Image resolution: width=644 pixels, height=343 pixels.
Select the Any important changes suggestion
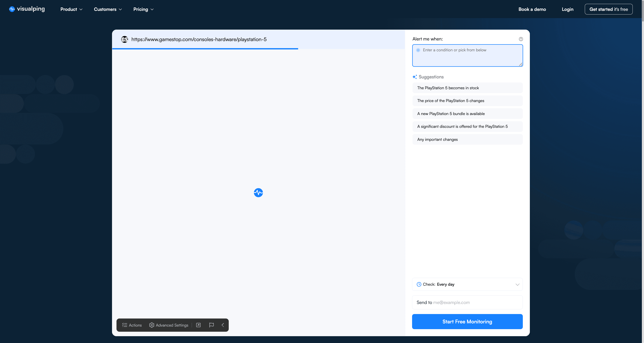[x=467, y=139]
